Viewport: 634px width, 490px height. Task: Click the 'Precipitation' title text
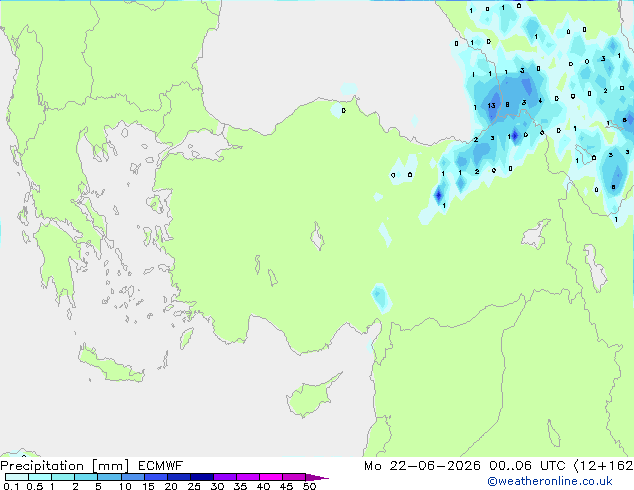pos(42,466)
